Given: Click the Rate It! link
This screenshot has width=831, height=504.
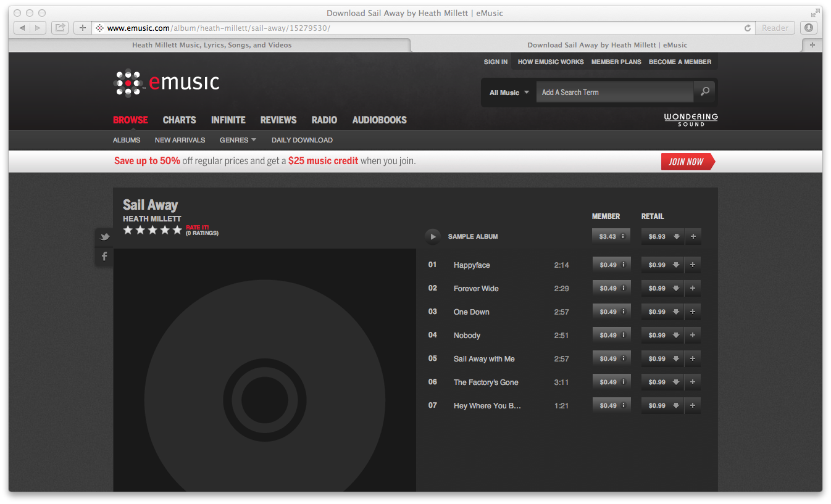Looking at the screenshot, I should [198, 227].
